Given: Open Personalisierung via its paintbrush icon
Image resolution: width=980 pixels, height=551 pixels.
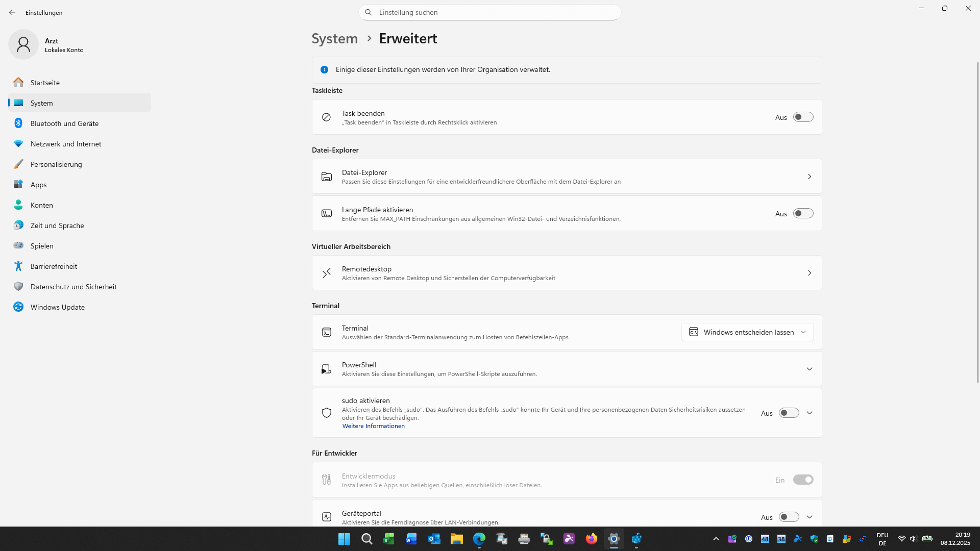Looking at the screenshot, I should coord(18,164).
